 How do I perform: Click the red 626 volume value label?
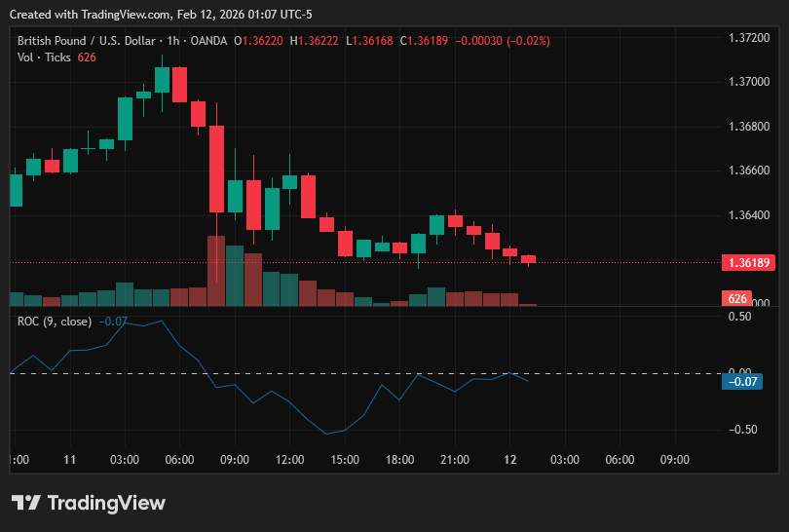736,298
